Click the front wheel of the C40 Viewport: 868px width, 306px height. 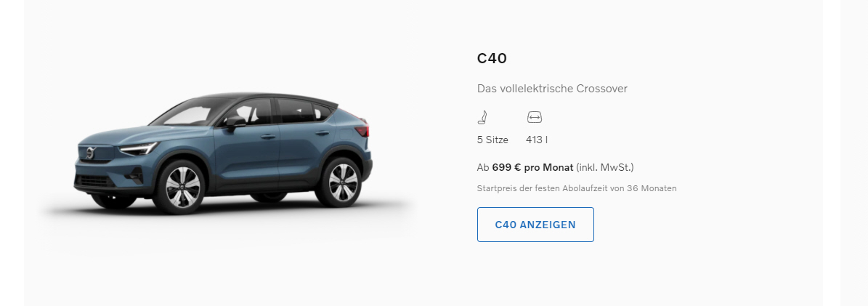179,187
